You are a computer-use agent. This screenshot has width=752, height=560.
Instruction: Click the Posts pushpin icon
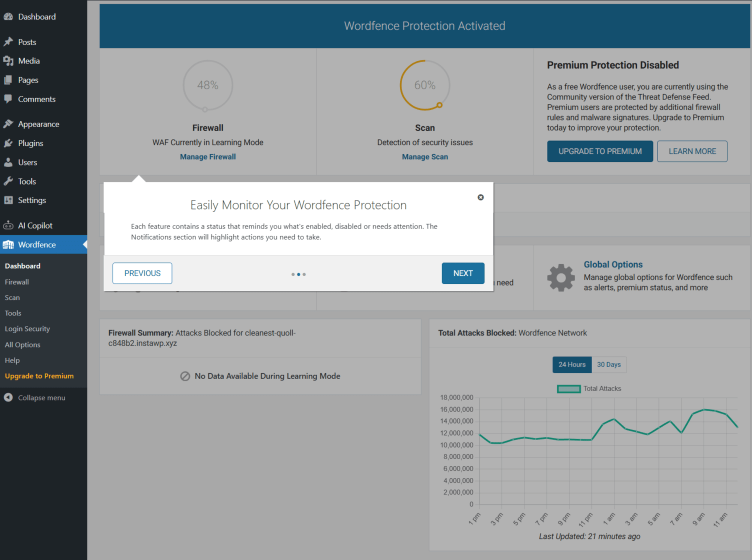coord(8,42)
